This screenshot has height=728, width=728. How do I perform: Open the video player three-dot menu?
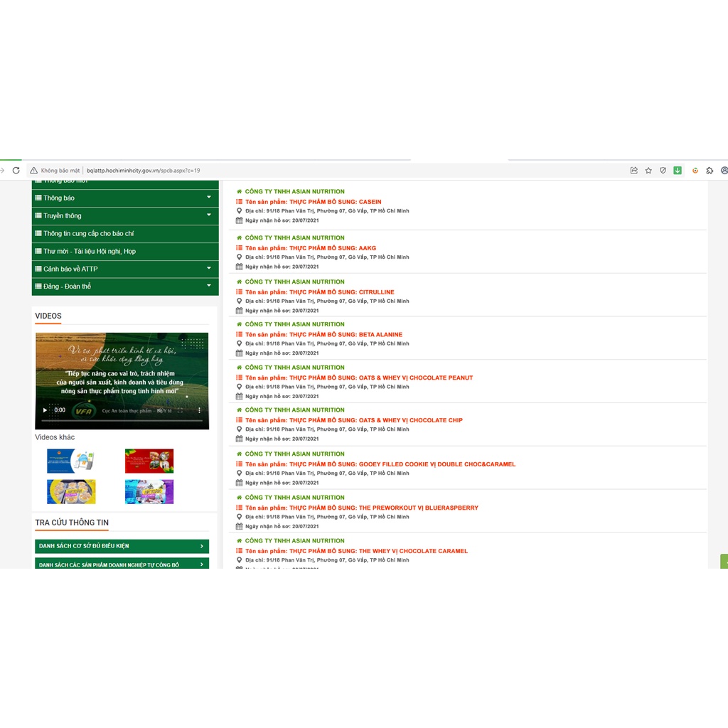(x=199, y=410)
